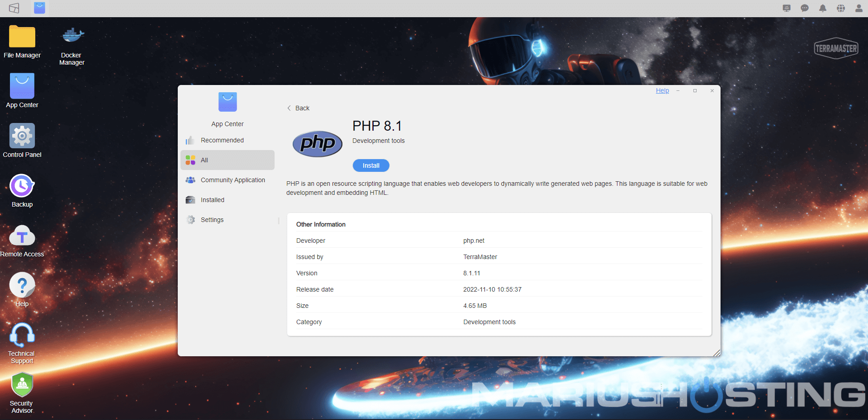The width and height of the screenshot is (868, 420).
Task: Select App Center taskbar icon in top bar
Action: 39,8
